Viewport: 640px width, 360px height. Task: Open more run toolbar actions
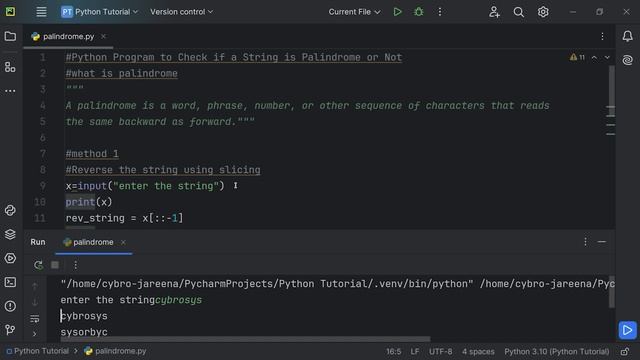pos(76,265)
